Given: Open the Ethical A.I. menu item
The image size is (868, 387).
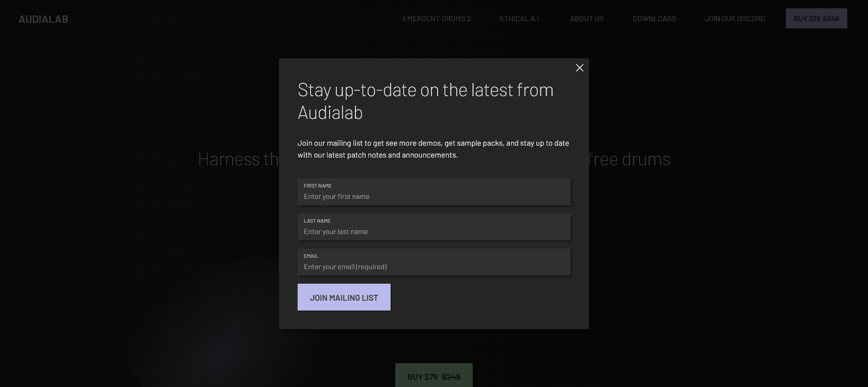Looking at the screenshot, I should pos(520,19).
